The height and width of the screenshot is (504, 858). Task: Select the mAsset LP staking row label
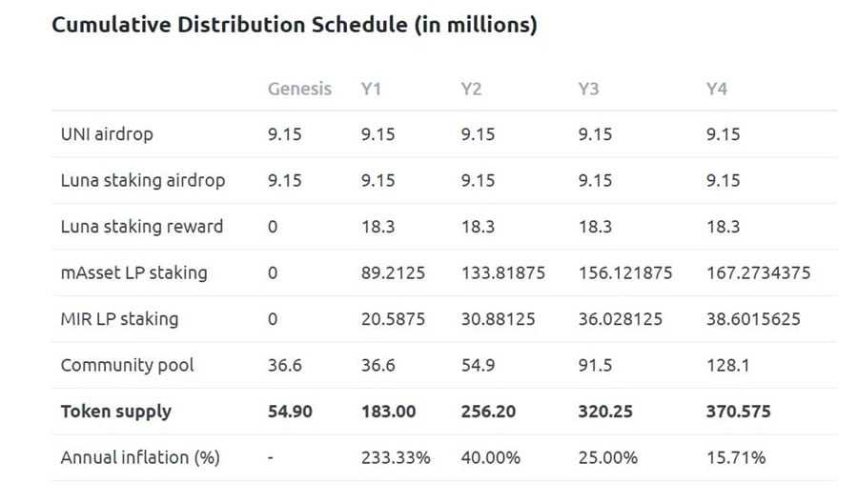[133, 272]
